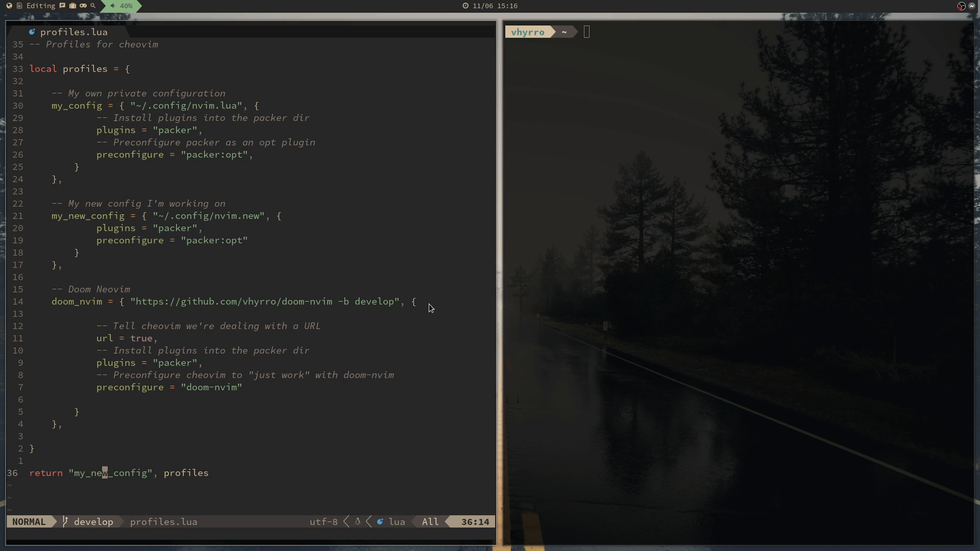Click the vhyrro username prompt segment
Screen dimensions: 980x551
tap(527, 32)
